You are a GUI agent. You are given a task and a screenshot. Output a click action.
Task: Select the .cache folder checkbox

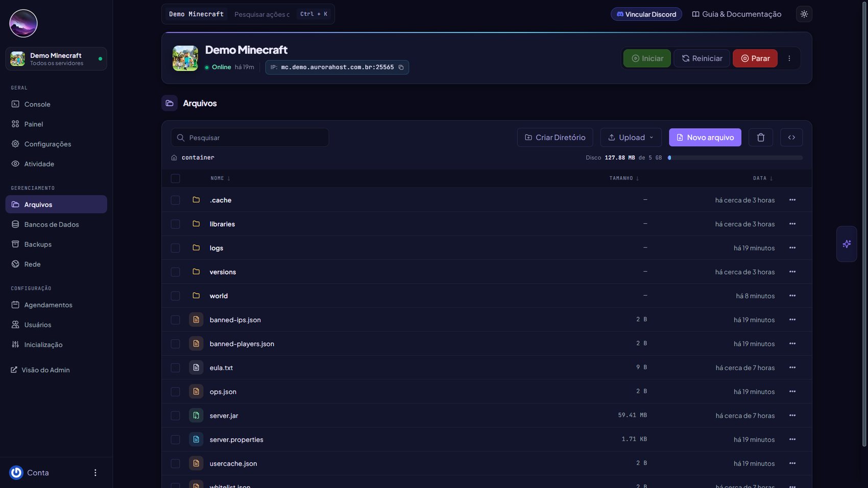176,200
